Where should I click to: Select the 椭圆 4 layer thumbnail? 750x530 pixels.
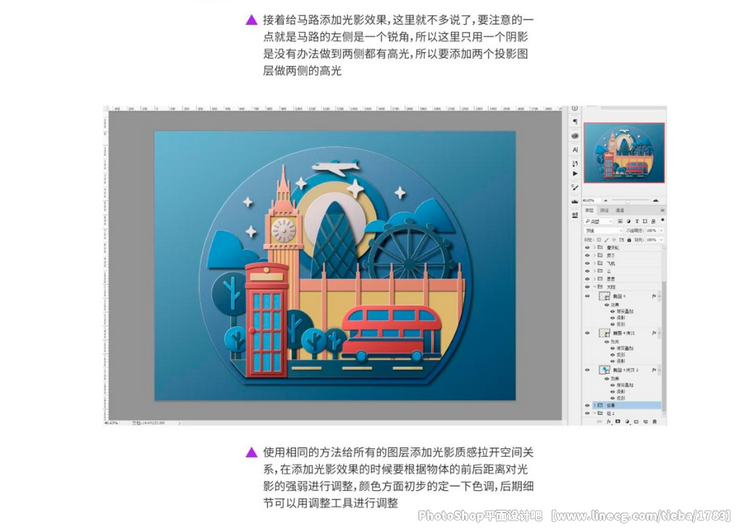pos(604,297)
